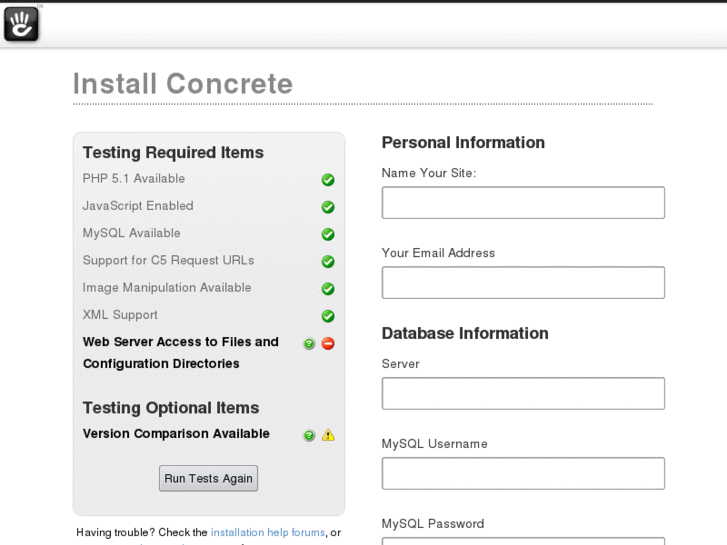Click the MySQL Password field

click(x=523, y=541)
